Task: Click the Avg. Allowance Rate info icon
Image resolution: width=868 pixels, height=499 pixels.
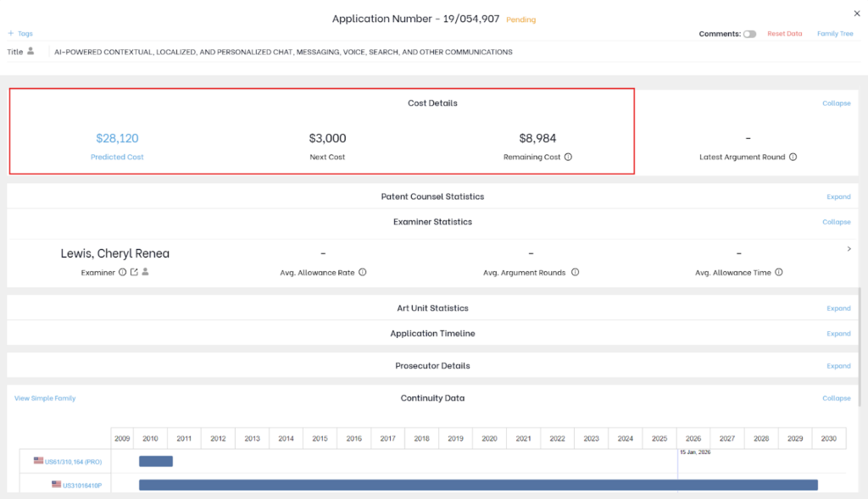Action: pyautogui.click(x=362, y=272)
